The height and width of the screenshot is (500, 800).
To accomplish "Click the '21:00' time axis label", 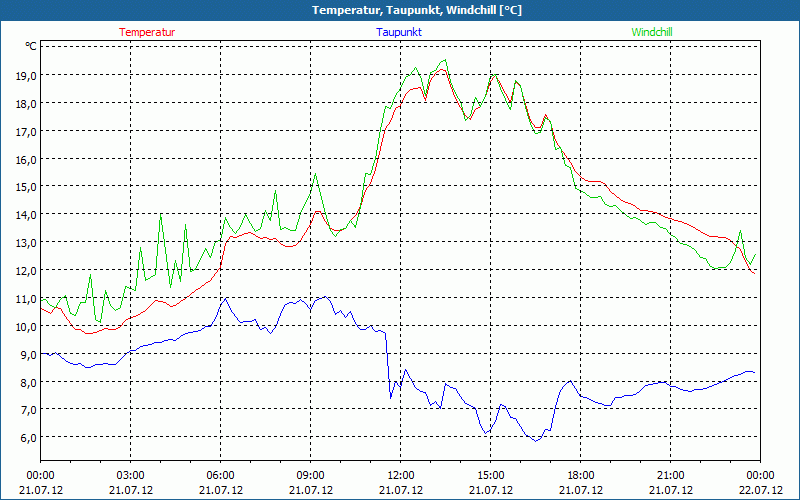I will coord(670,476).
